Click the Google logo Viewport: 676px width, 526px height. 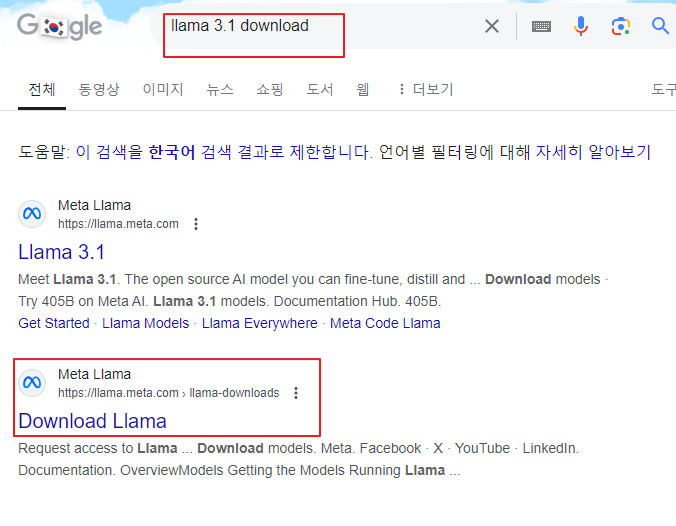click(59, 27)
